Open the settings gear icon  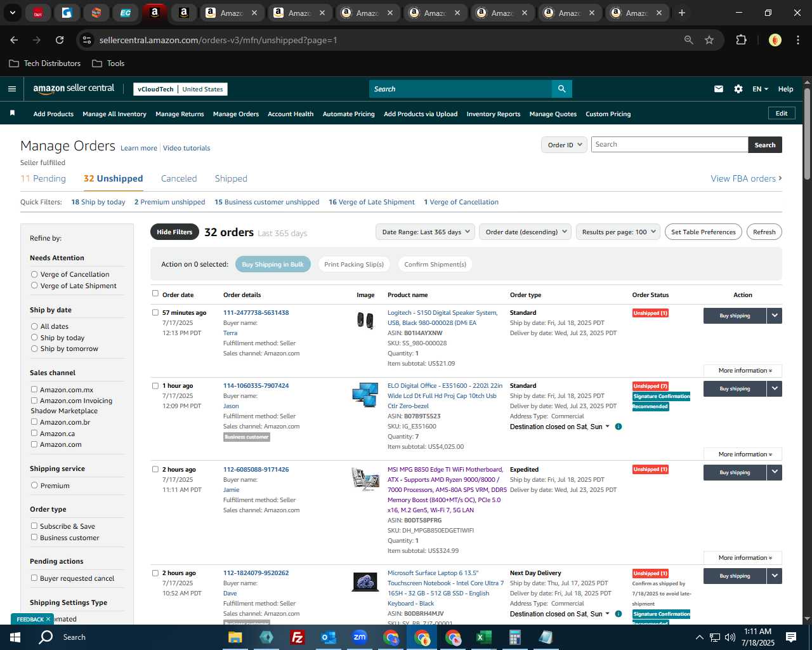(x=738, y=89)
